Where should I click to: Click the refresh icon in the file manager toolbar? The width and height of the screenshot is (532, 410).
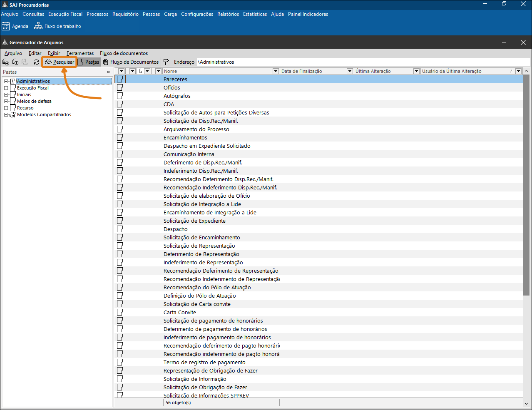point(37,62)
